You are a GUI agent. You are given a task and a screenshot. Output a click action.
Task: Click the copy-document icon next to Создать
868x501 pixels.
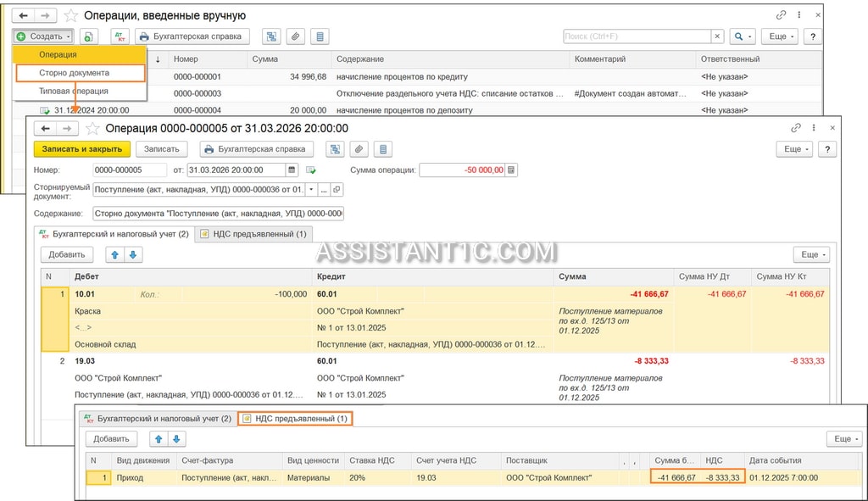[x=88, y=36]
